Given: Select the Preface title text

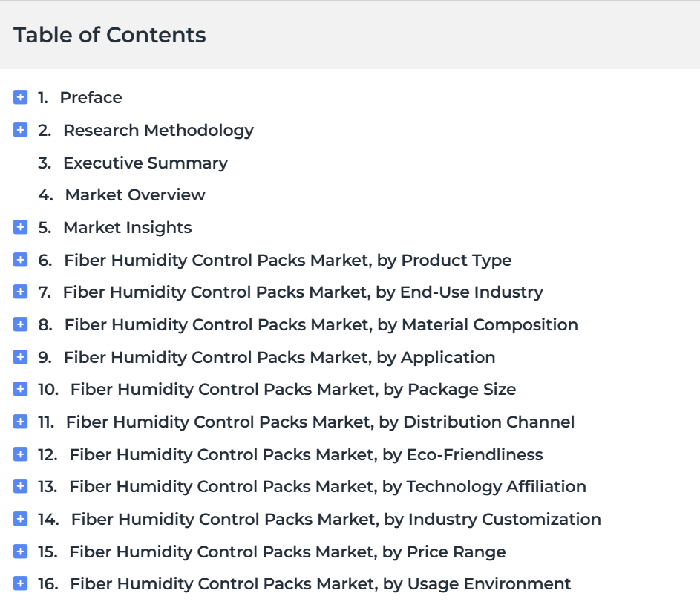Looking at the screenshot, I should click(91, 97).
